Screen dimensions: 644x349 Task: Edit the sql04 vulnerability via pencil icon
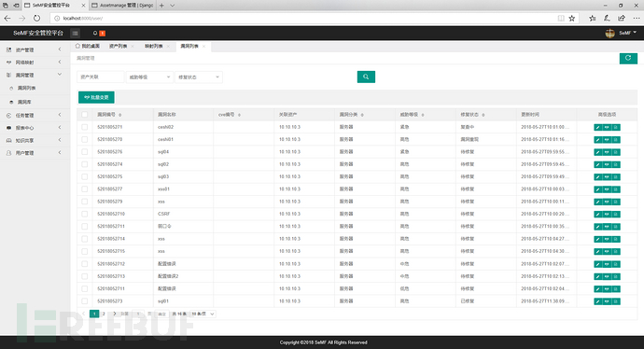click(598, 152)
